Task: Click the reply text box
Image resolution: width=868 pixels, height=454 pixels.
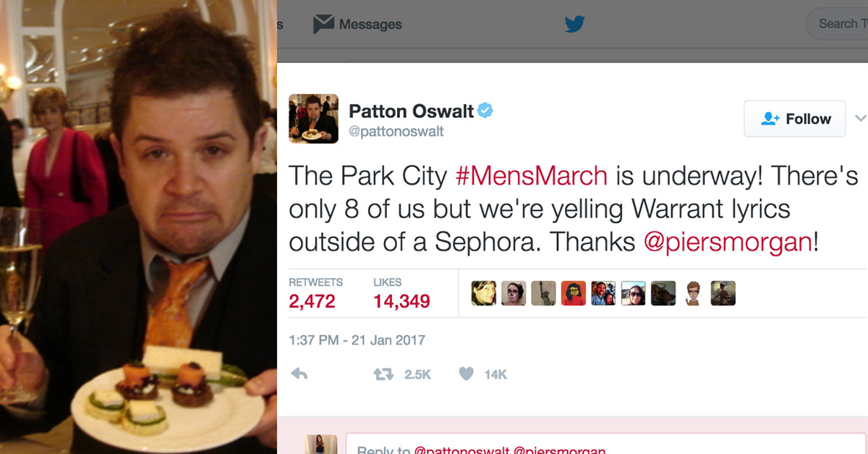Action: [607, 444]
